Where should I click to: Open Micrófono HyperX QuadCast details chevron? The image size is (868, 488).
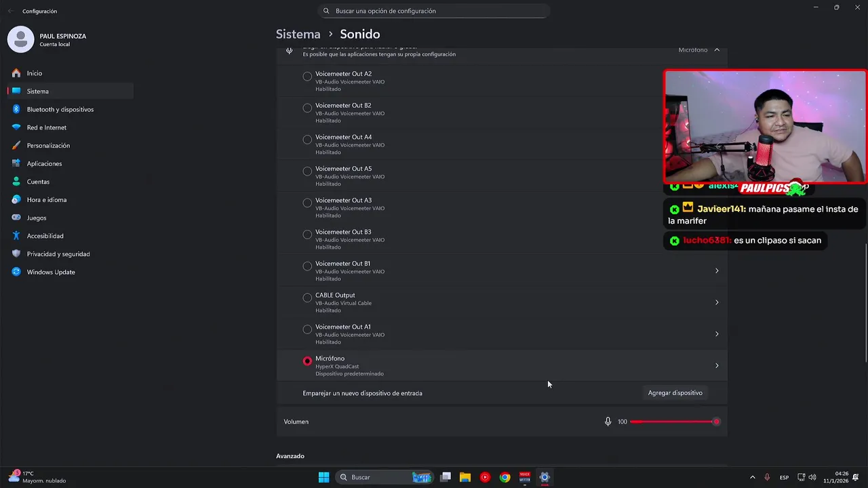(x=717, y=366)
